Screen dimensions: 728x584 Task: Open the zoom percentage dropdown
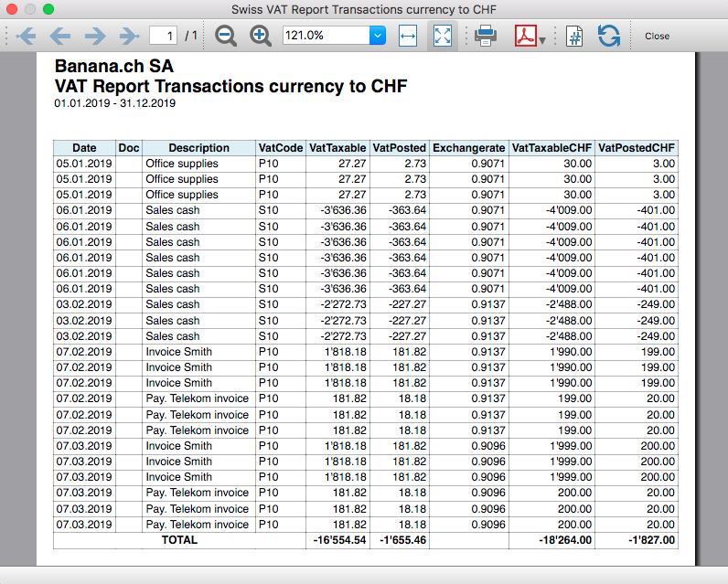pos(378,36)
